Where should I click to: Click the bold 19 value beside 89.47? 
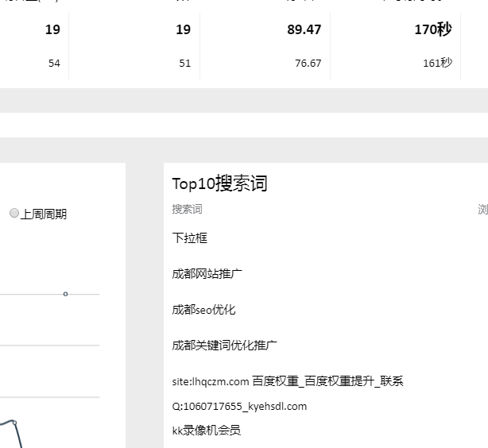[183, 30]
